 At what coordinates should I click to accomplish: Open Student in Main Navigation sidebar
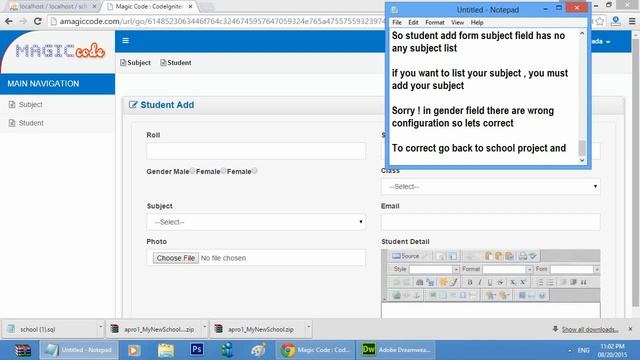click(57, 123)
